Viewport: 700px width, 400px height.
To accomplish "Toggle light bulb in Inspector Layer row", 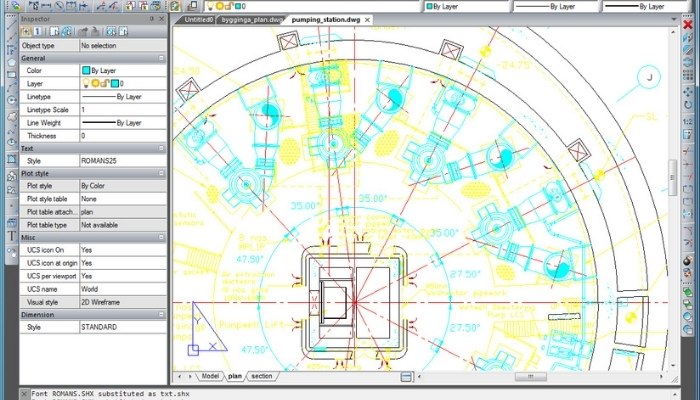I will click(x=86, y=83).
